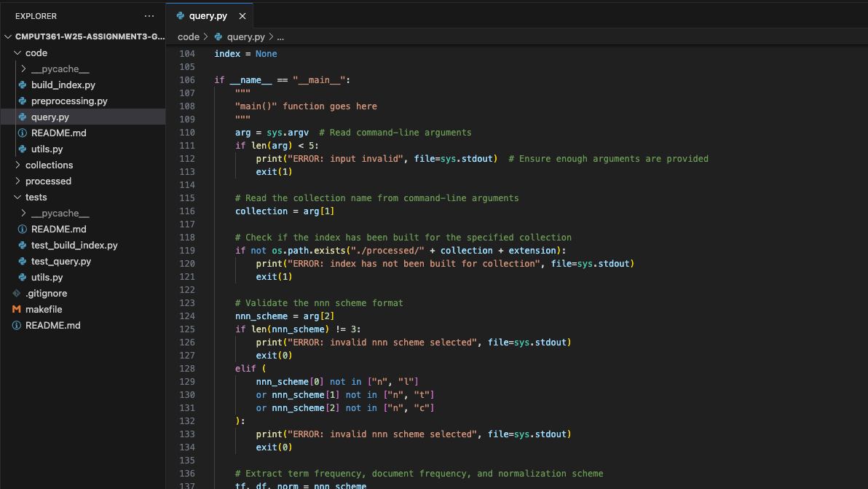This screenshot has height=489, width=868.
Task: Expand __pycache__ folder under tests
Action: point(24,214)
